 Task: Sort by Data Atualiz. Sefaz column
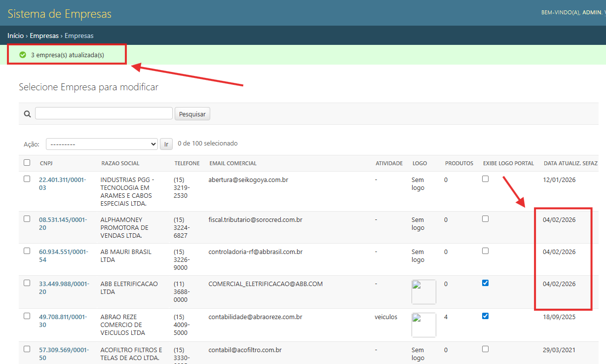pos(570,163)
